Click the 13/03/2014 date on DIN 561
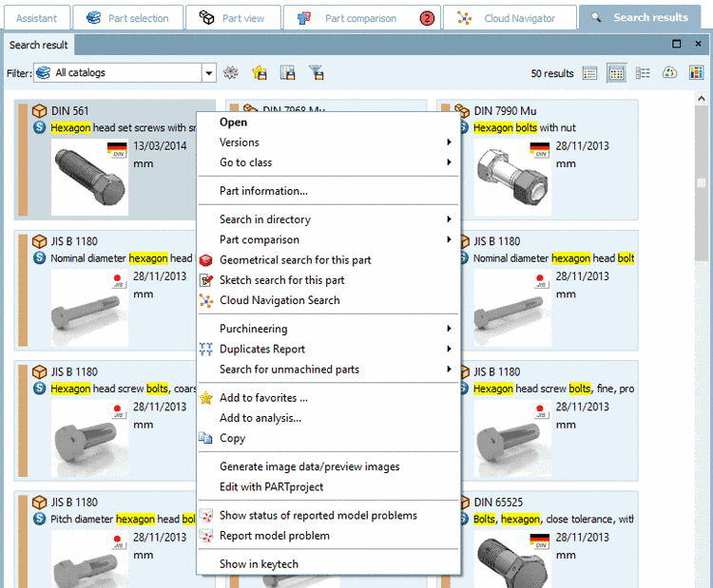The height and width of the screenshot is (588, 713). 160,146
